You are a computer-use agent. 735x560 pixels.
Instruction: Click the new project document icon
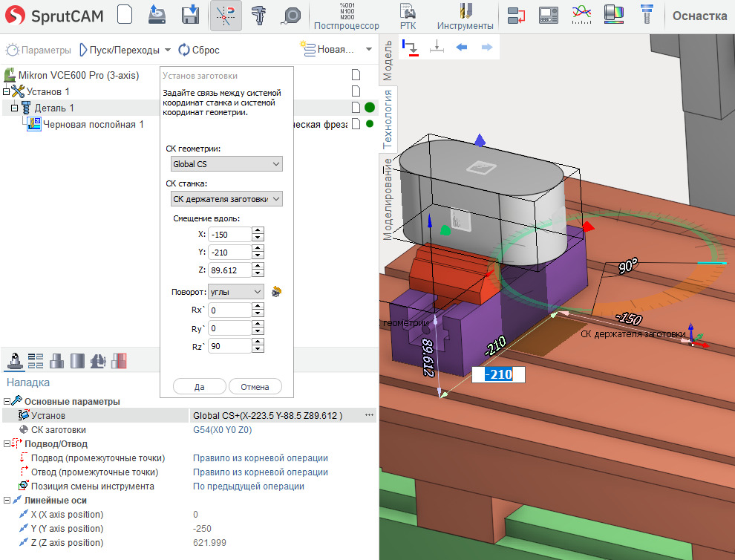tap(125, 15)
